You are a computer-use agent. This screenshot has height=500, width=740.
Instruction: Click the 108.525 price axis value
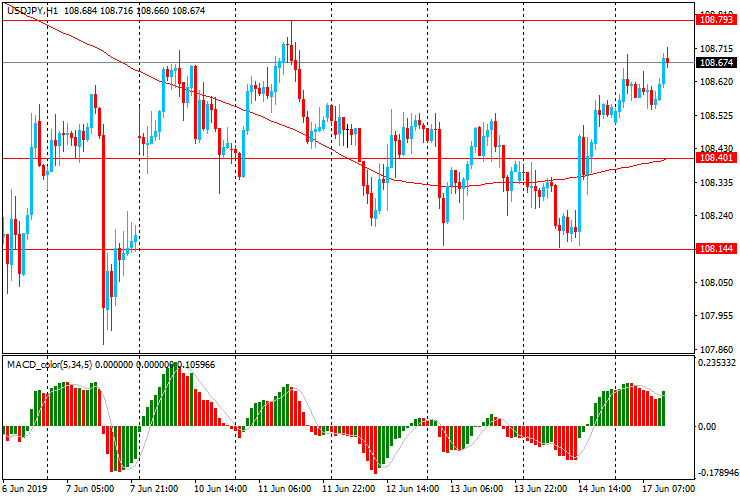coord(716,116)
